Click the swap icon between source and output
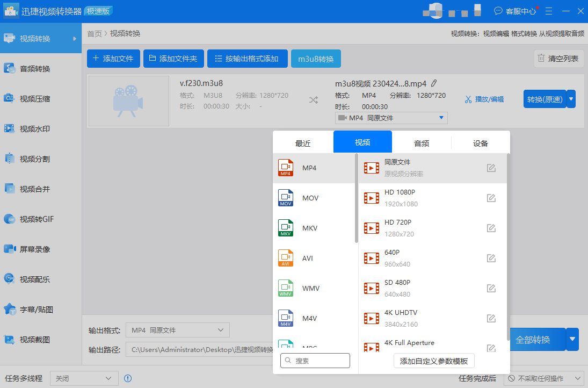The height and width of the screenshot is (388, 588). [313, 99]
